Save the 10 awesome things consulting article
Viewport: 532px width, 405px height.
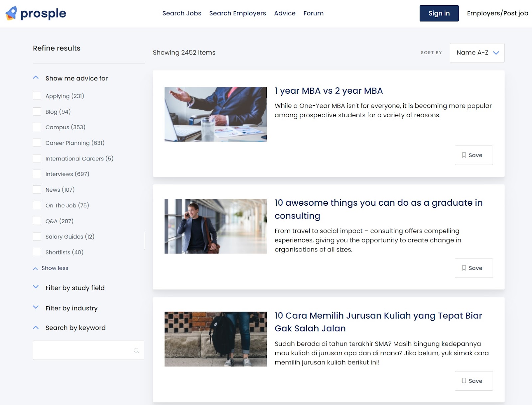click(473, 268)
